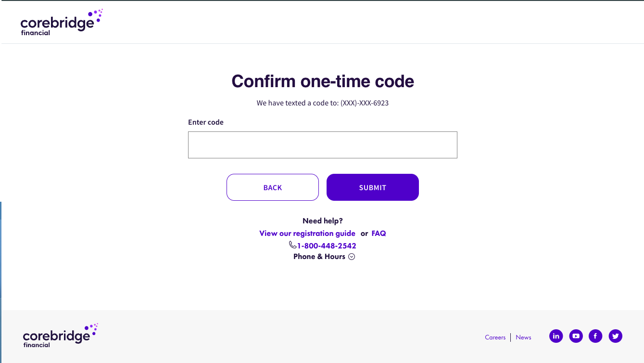Click the "Enter code" field label
This screenshot has width=644, height=363.
coord(206,122)
